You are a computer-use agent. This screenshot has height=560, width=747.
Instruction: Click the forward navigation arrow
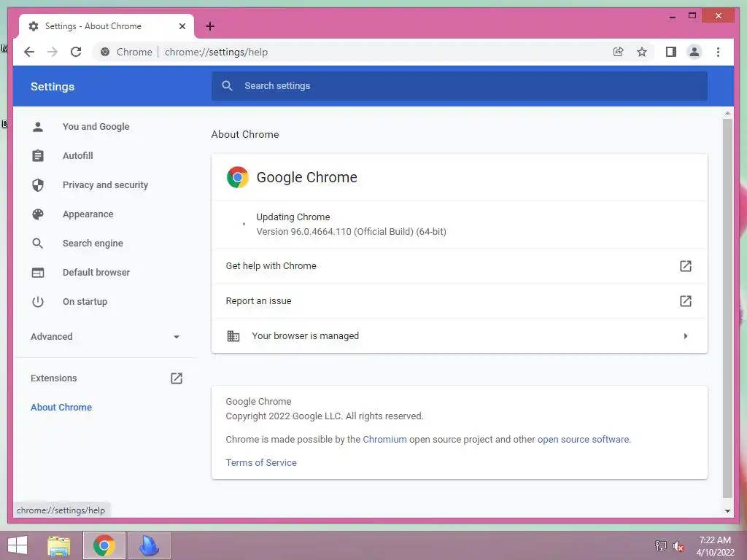click(x=53, y=52)
